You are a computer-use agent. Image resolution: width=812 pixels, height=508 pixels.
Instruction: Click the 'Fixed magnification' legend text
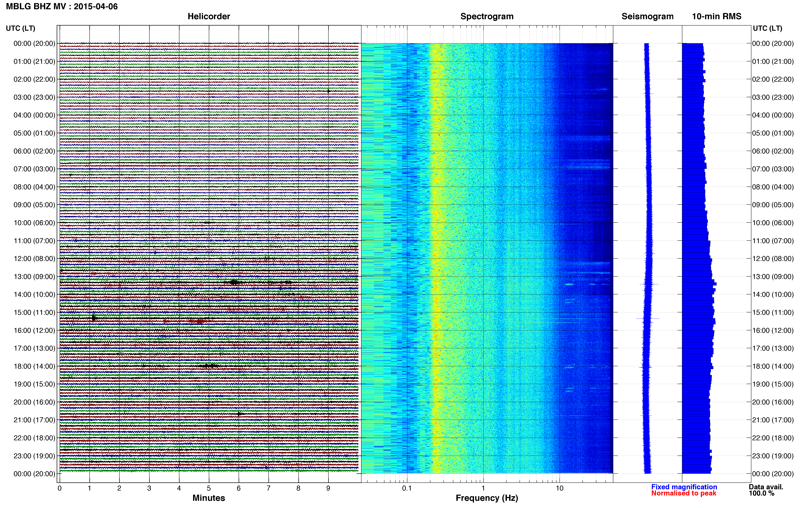[684, 487]
